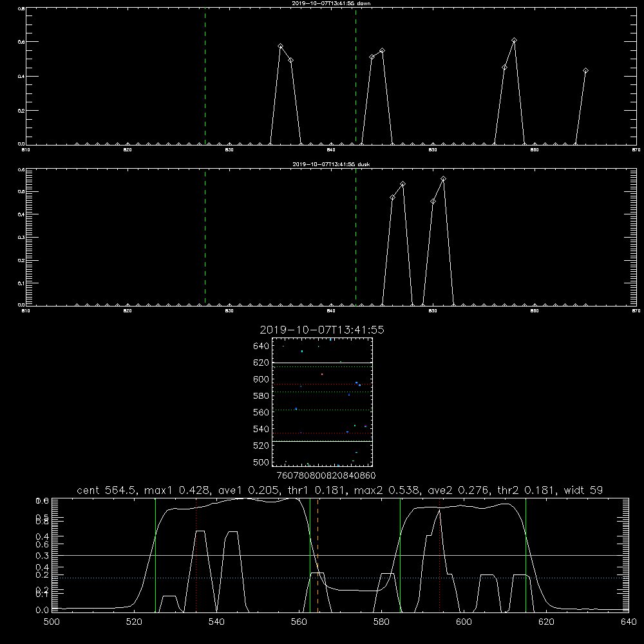Click the highest diamond in dusk plot
Image resolution: width=644 pixels, height=644 pixels.
pos(443,178)
